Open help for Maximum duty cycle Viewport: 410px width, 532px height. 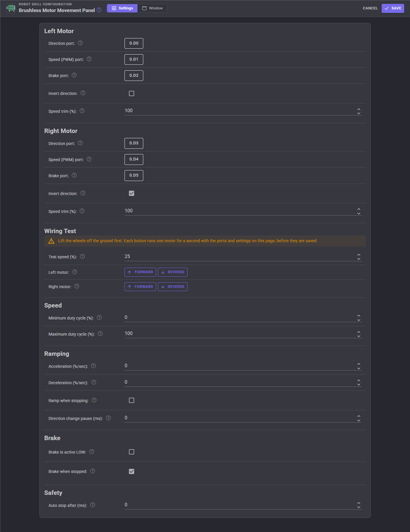[x=100, y=333]
